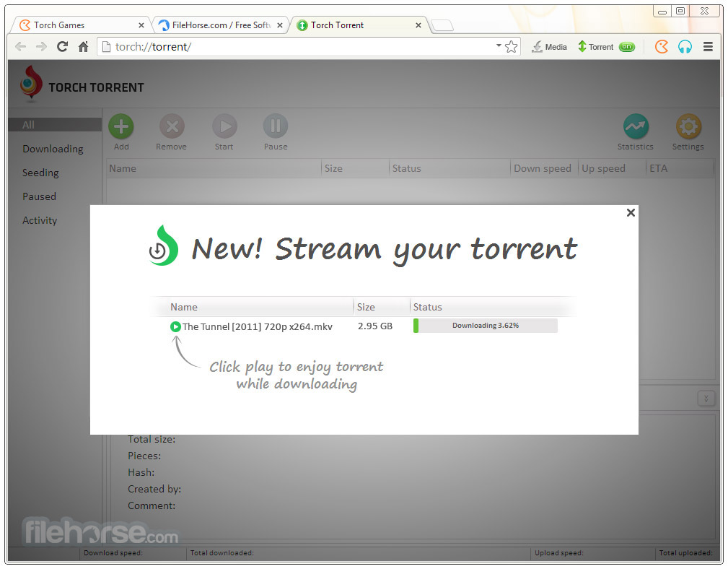Click the green Add torrent icon
Screen dimensions: 728x569
point(121,126)
